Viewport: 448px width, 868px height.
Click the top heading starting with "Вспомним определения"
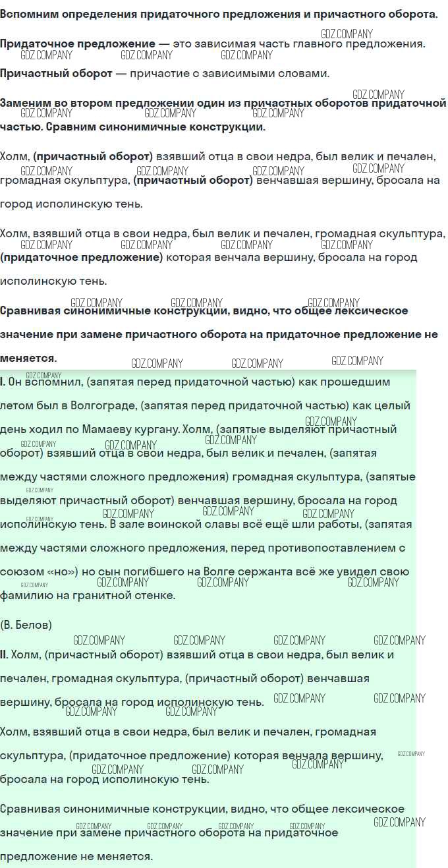tap(218, 14)
